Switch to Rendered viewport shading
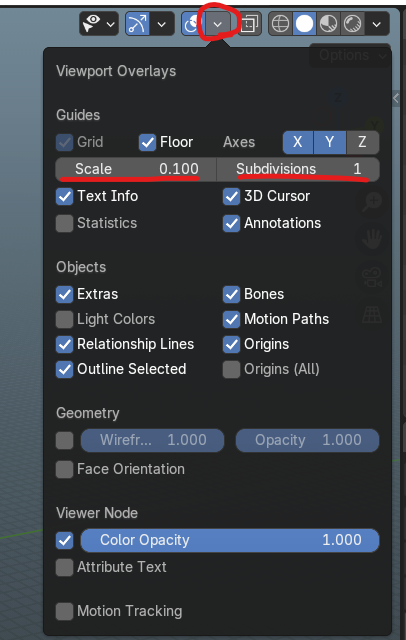This screenshot has height=640, width=406. click(x=352, y=24)
